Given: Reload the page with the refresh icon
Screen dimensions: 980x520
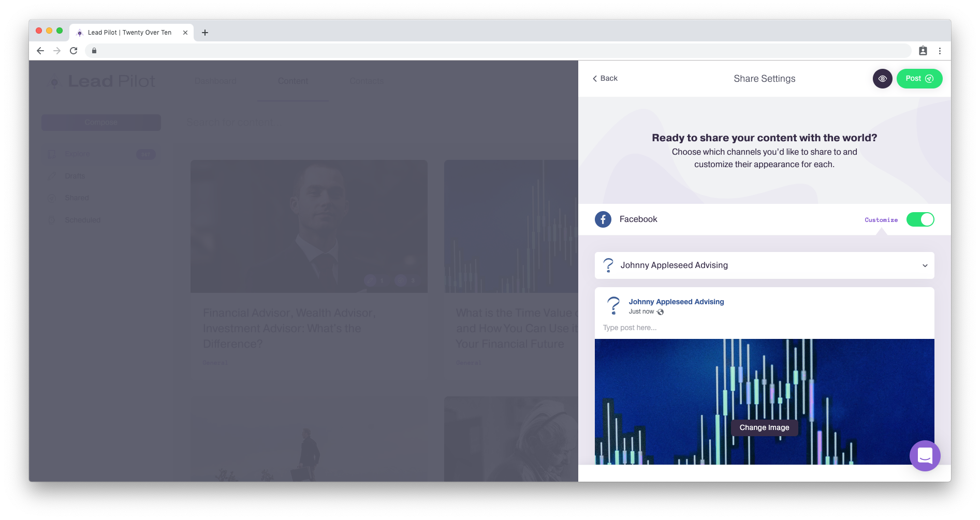Looking at the screenshot, I should [74, 51].
